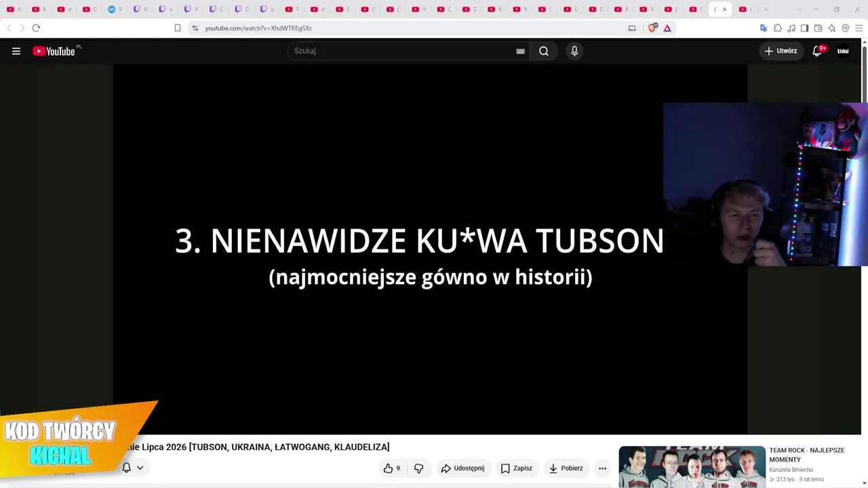Viewport: 868px width, 488px height.
Task: Bookmark this page icon
Action: pyautogui.click(x=178, y=28)
